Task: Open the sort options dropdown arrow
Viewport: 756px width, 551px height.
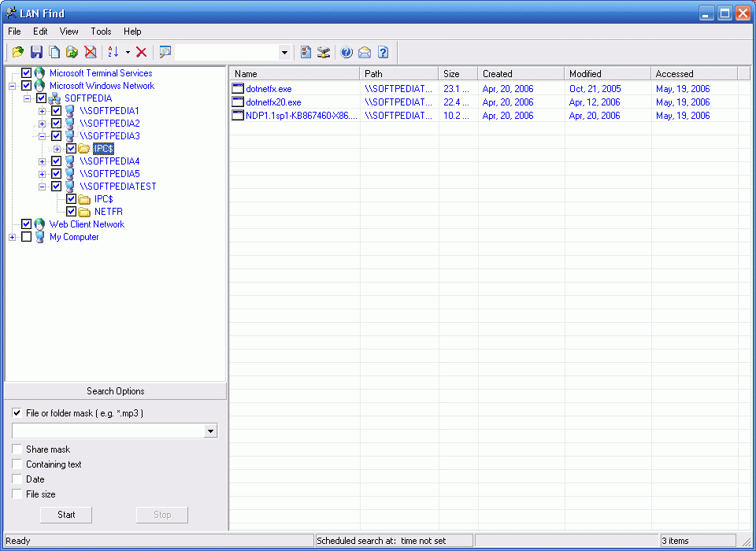Action: (128, 52)
